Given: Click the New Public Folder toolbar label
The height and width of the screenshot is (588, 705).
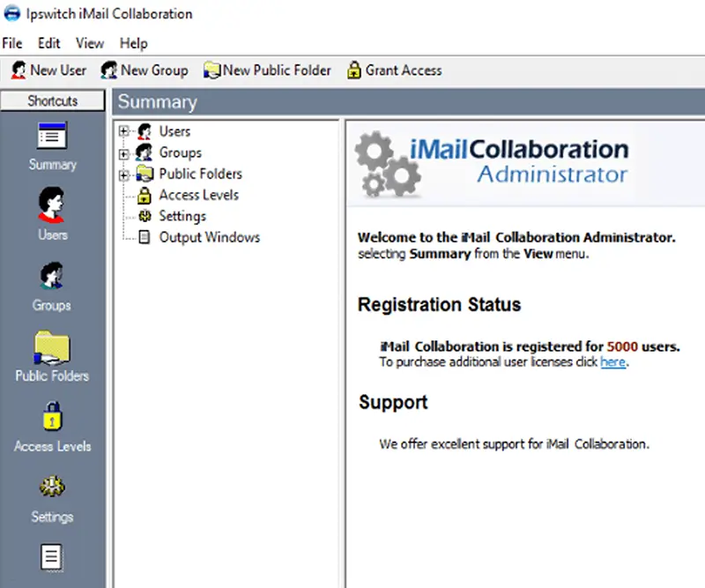Looking at the screenshot, I should pyautogui.click(x=277, y=71).
